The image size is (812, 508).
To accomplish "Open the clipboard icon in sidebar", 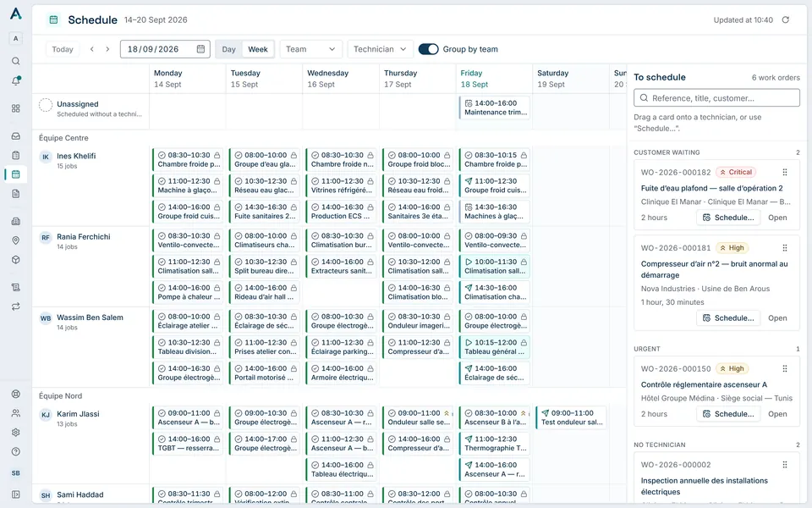I will point(16,155).
